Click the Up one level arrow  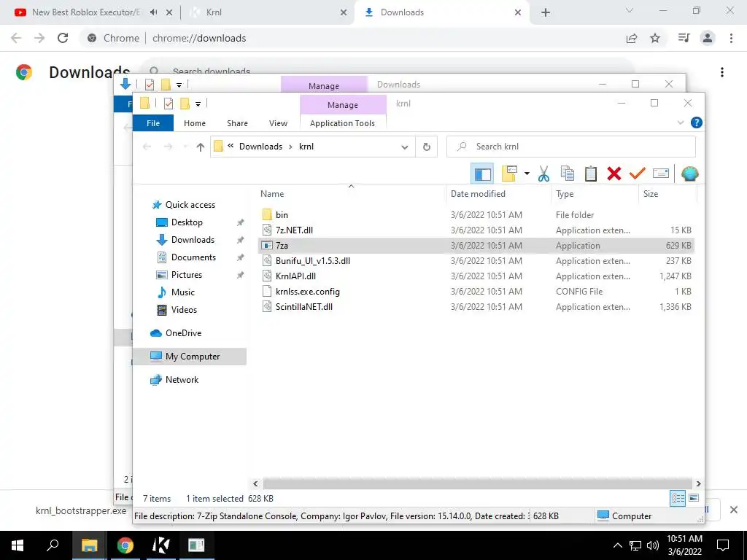200,147
